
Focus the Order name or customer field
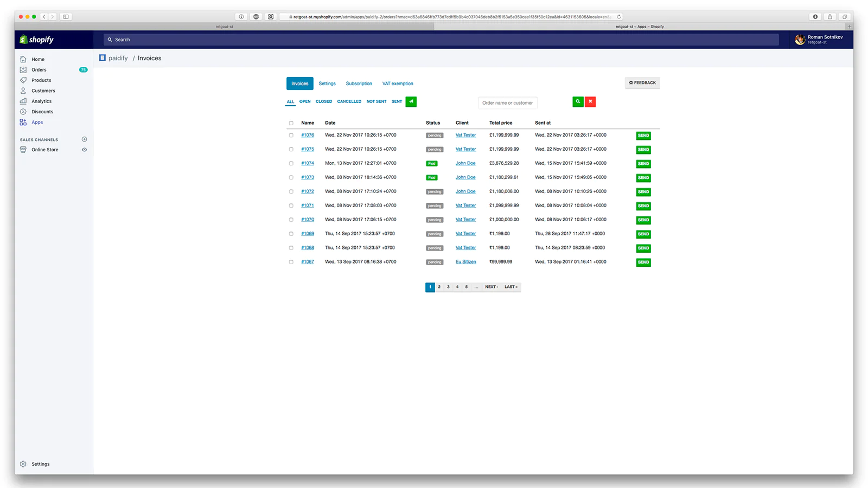(x=508, y=102)
